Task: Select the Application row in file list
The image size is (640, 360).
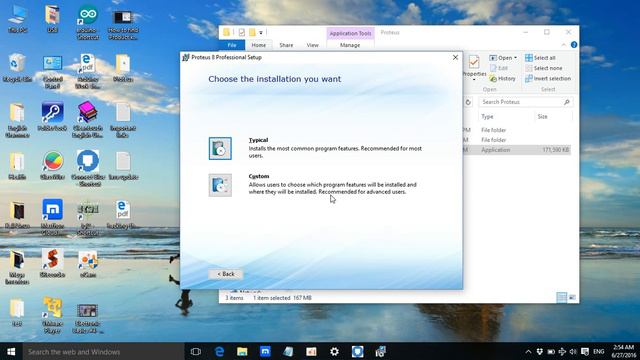Action: 517,150
